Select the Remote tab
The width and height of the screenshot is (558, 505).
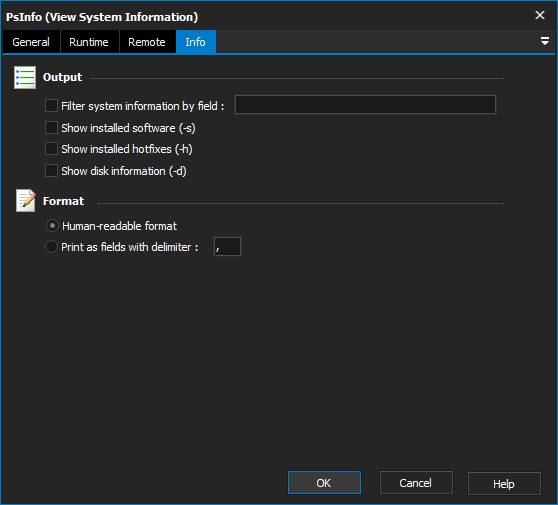[147, 42]
